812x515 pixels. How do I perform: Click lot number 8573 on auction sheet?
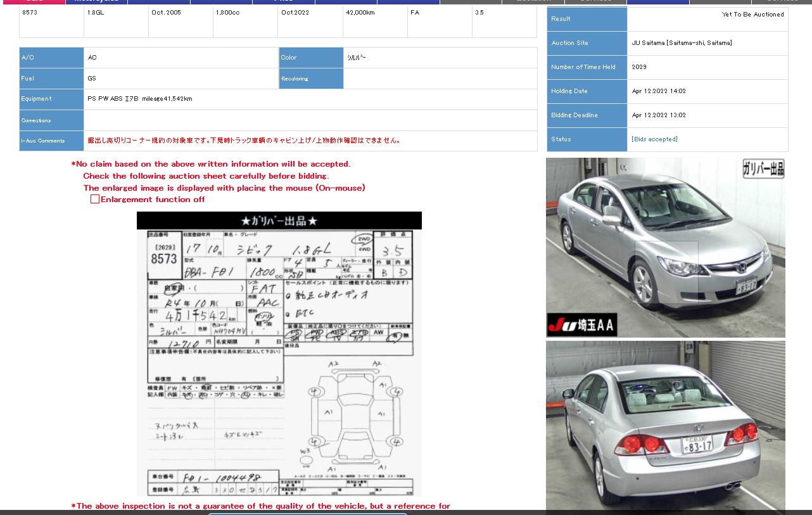click(x=164, y=258)
